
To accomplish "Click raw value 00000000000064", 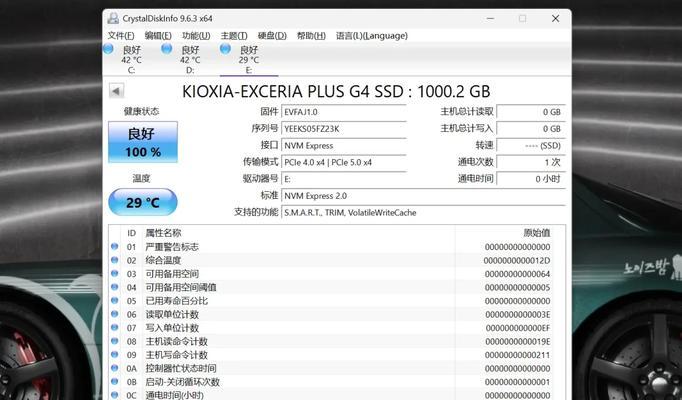I will (517, 274).
